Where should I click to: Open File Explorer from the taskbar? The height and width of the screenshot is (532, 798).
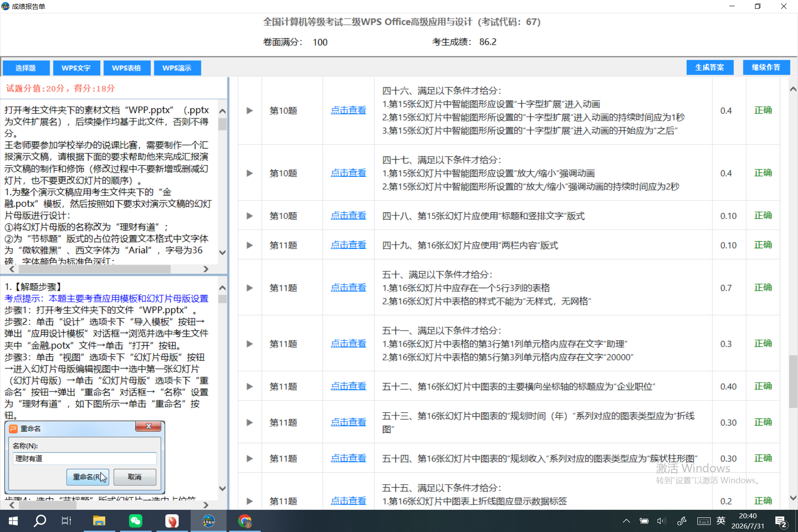[x=99, y=521]
